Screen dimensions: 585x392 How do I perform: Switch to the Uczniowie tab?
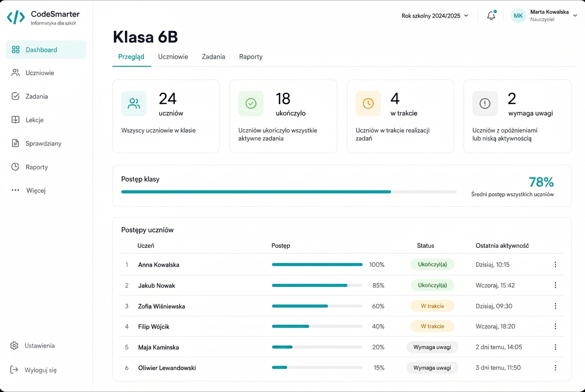click(173, 57)
